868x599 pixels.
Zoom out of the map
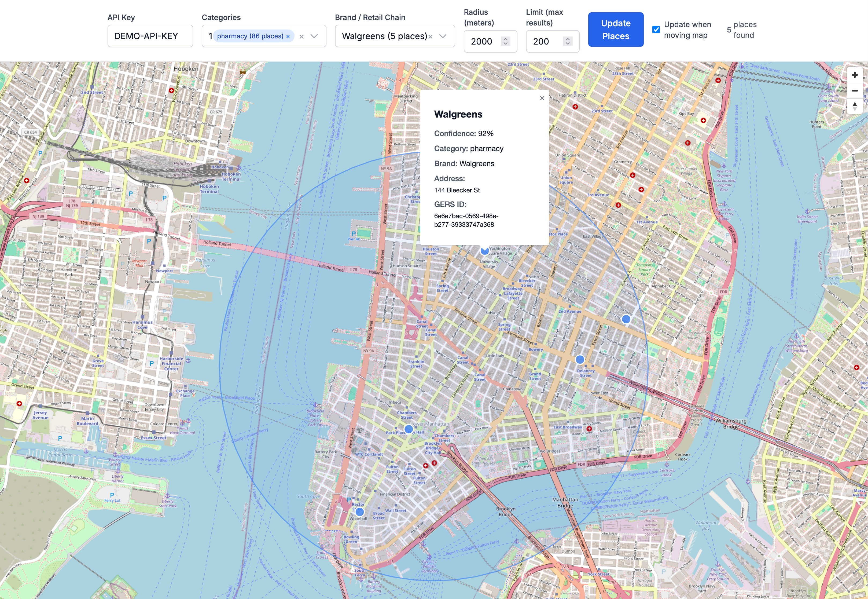pos(855,90)
